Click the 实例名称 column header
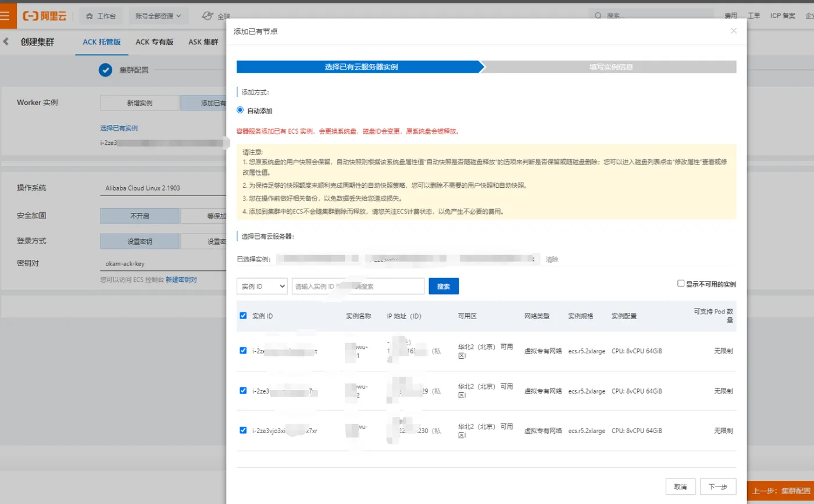This screenshot has height=504, width=814. coord(358,316)
